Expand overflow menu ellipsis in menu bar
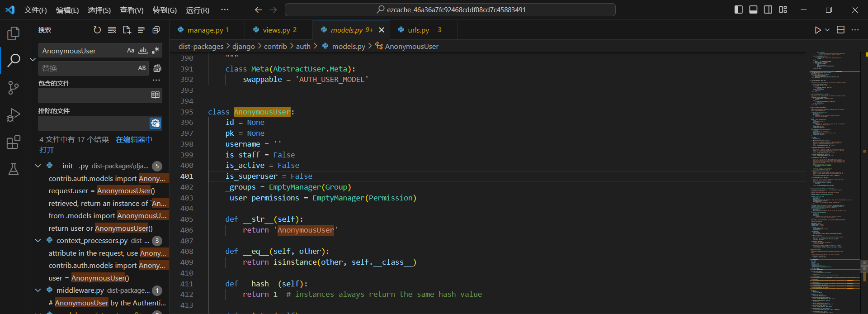Viewport: 868px width, 314px height. [x=225, y=10]
